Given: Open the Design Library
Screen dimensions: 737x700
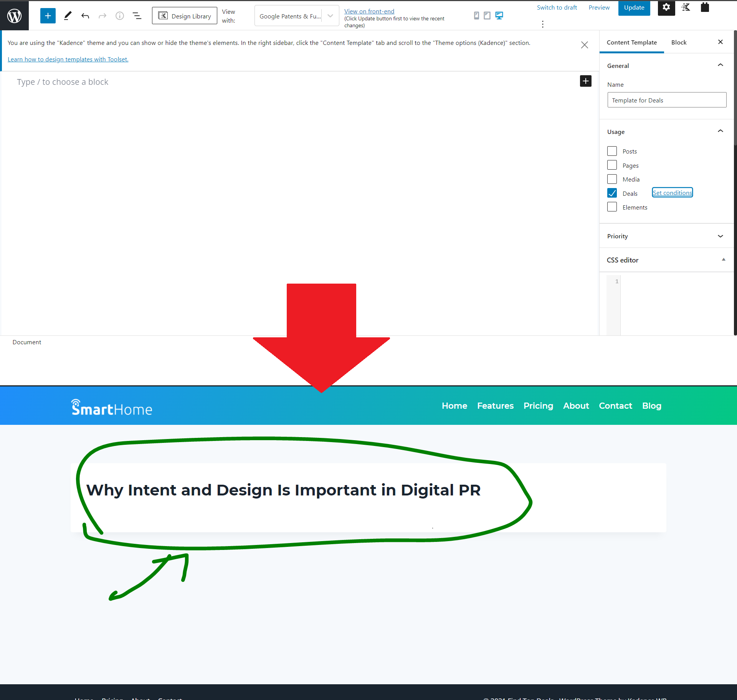Looking at the screenshot, I should click(185, 16).
